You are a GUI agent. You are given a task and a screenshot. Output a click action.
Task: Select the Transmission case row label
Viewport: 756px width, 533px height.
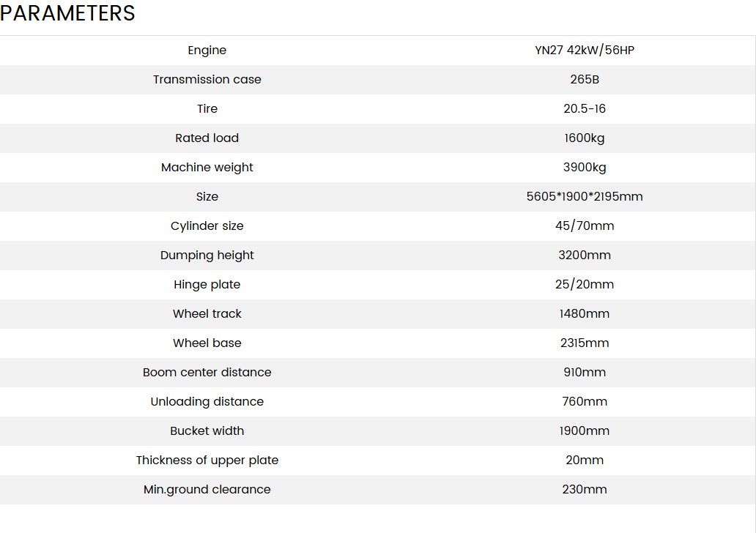[x=207, y=80]
